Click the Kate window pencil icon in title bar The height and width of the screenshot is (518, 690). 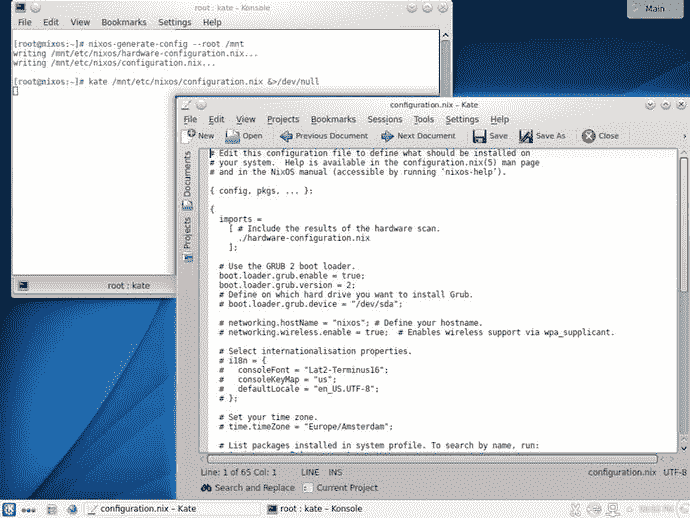tap(186, 105)
